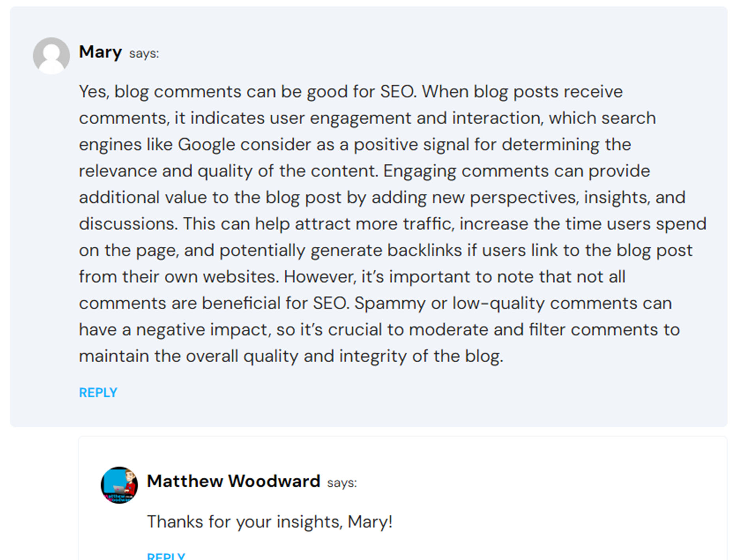Click the word "Engaging" in the comment
The width and height of the screenshot is (747, 560).
coord(419,172)
